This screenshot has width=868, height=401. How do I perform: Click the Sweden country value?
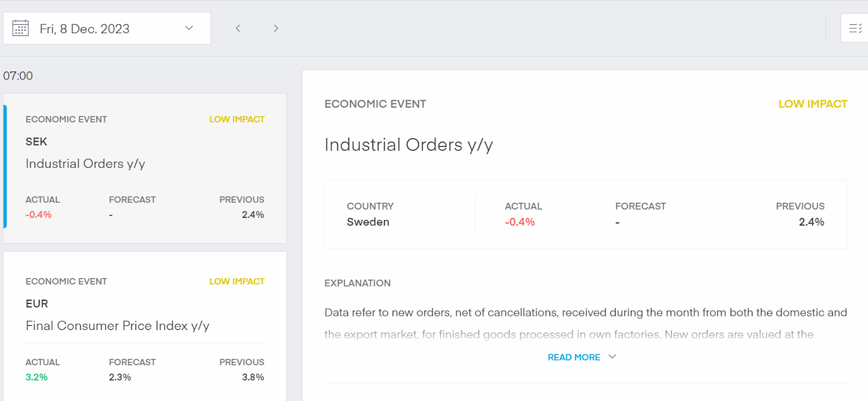pyautogui.click(x=368, y=222)
